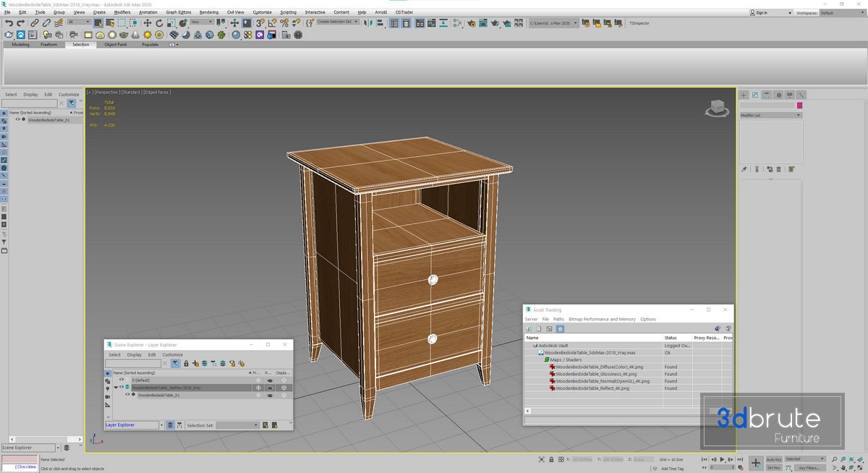Image resolution: width=868 pixels, height=473 pixels.
Task: Toggle visibility eye of 0 (default) layer
Action: pyautogui.click(x=122, y=380)
